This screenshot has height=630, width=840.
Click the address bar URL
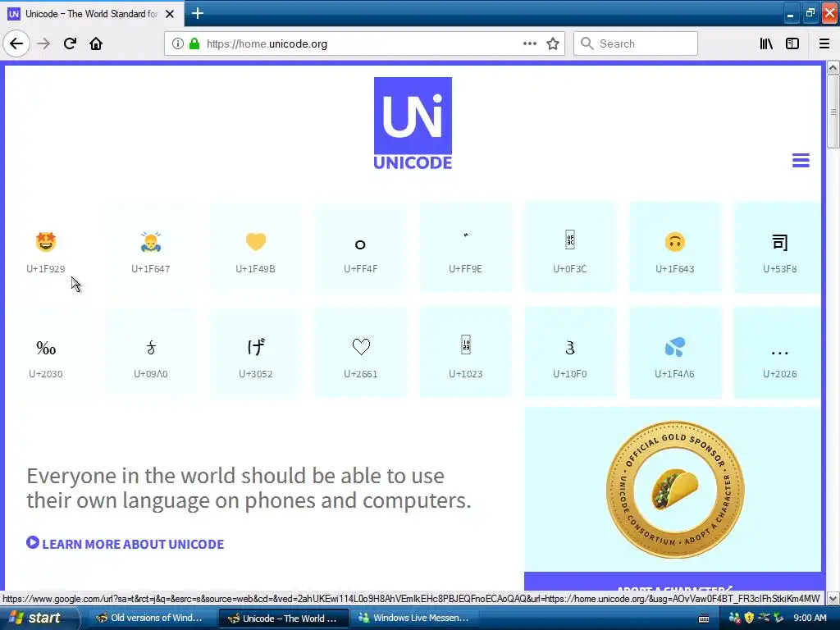364,43
